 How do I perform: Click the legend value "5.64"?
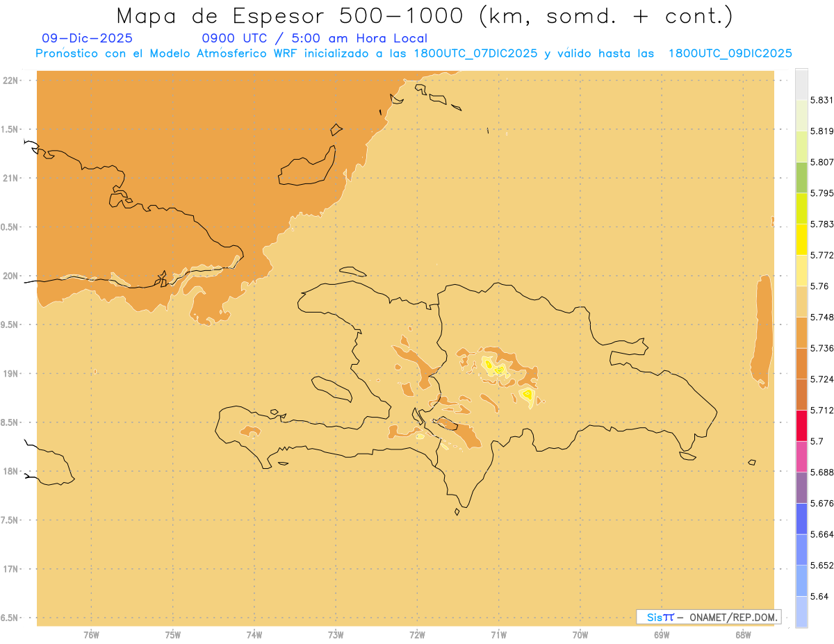pyautogui.click(x=819, y=596)
